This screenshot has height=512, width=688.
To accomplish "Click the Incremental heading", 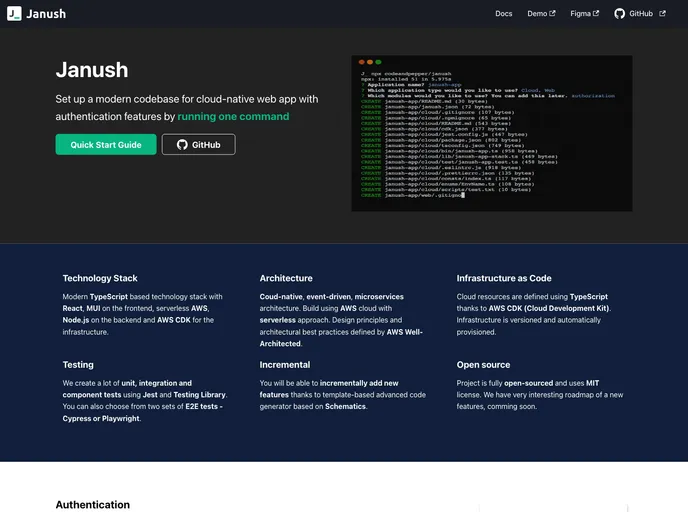I will [284, 365].
